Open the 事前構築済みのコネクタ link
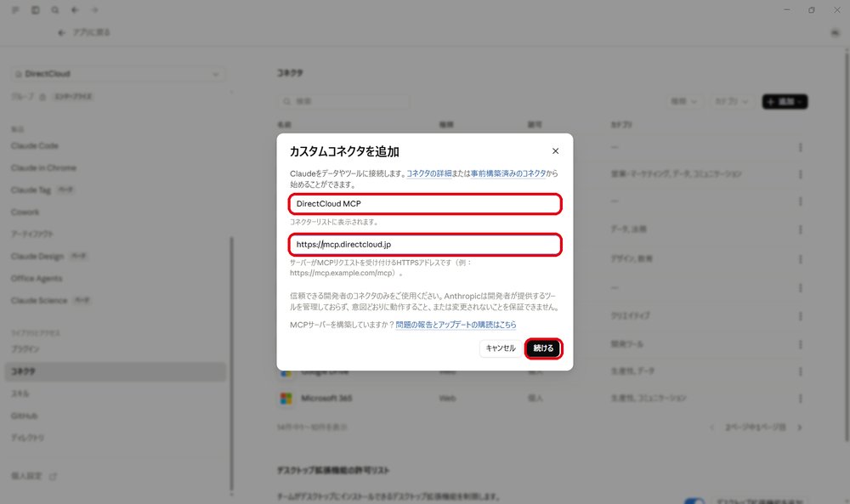Viewport: 850px width, 504px height. click(508, 173)
